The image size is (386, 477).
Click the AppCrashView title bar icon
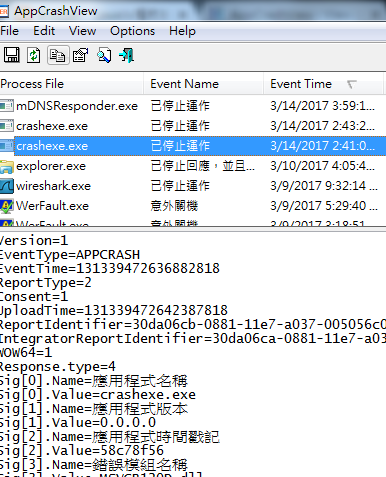3,11
